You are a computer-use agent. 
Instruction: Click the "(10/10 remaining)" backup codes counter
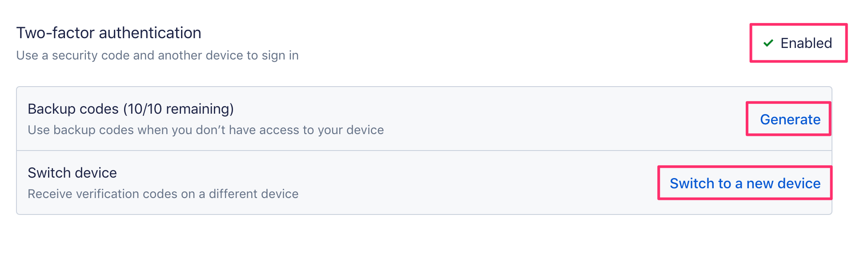(x=178, y=109)
